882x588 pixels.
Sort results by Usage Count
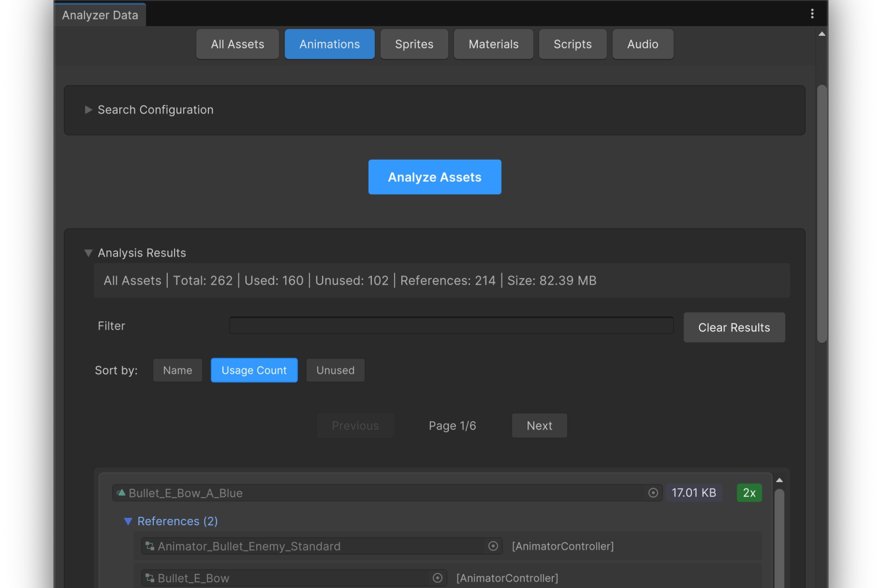coord(254,370)
